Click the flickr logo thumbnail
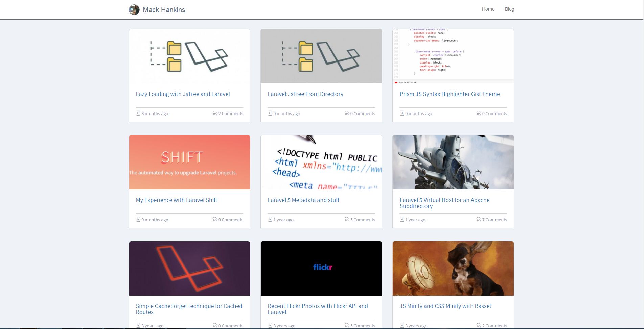 click(x=321, y=268)
